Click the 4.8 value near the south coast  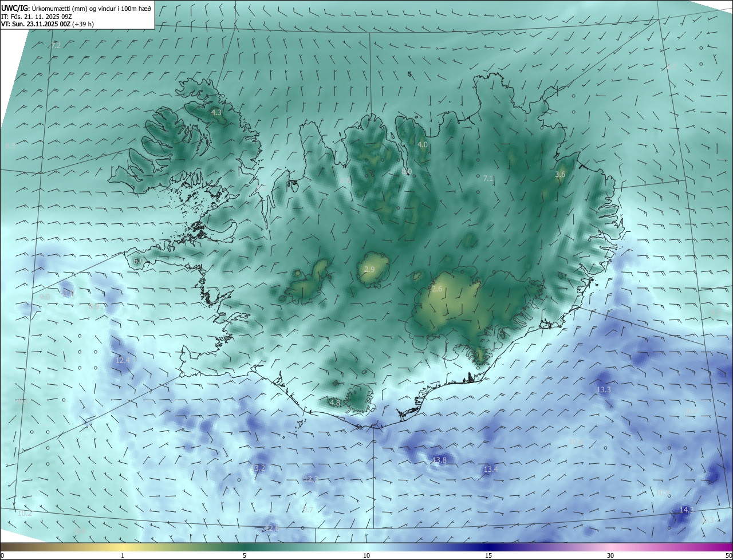[x=335, y=403]
